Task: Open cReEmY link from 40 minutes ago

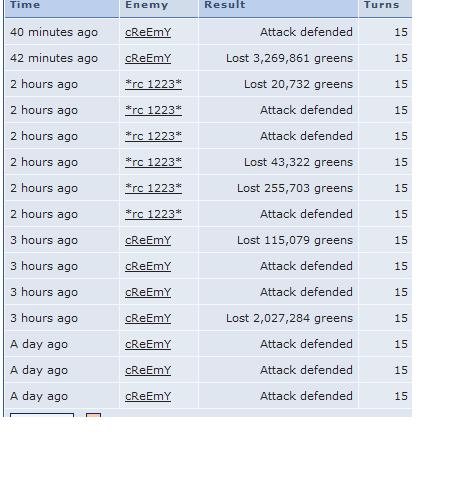Action: coord(148,32)
